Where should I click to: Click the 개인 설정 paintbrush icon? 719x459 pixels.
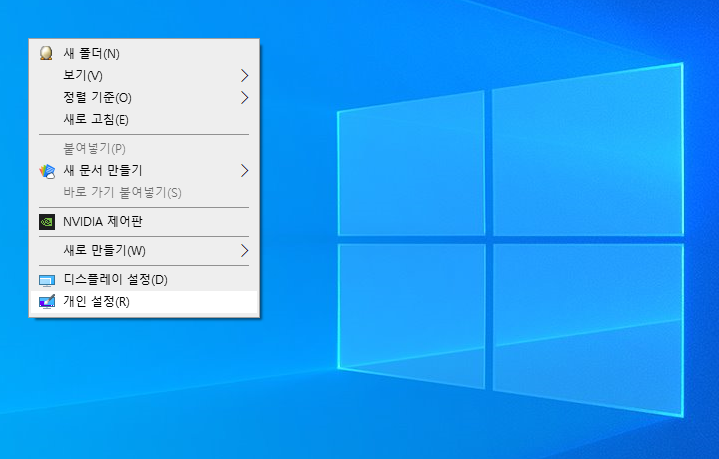pyautogui.click(x=47, y=302)
